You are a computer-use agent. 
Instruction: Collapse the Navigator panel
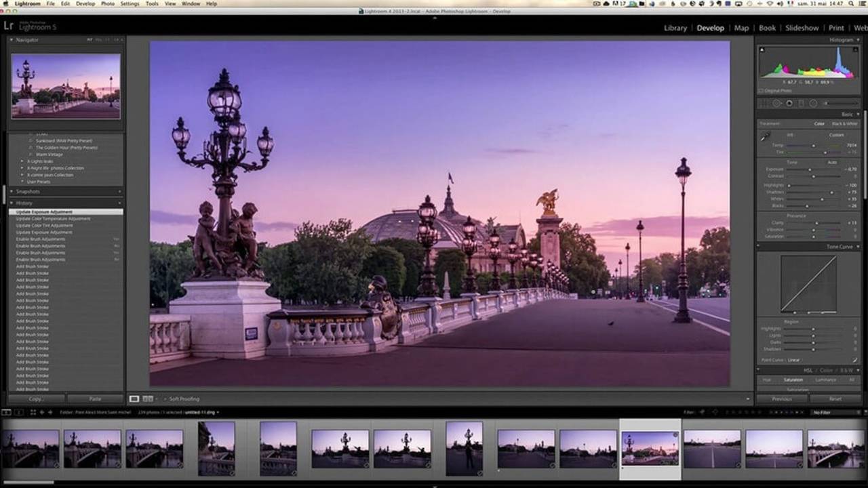pyautogui.click(x=12, y=40)
